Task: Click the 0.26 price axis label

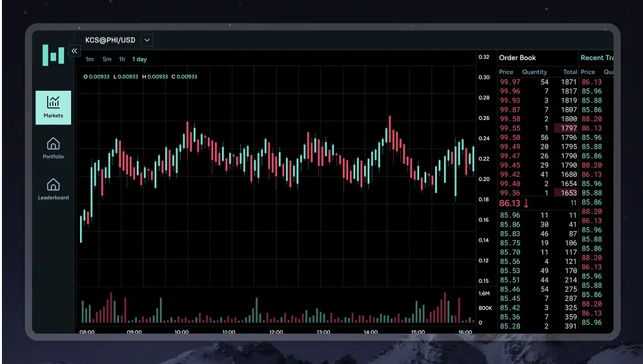Action: (x=484, y=118)
